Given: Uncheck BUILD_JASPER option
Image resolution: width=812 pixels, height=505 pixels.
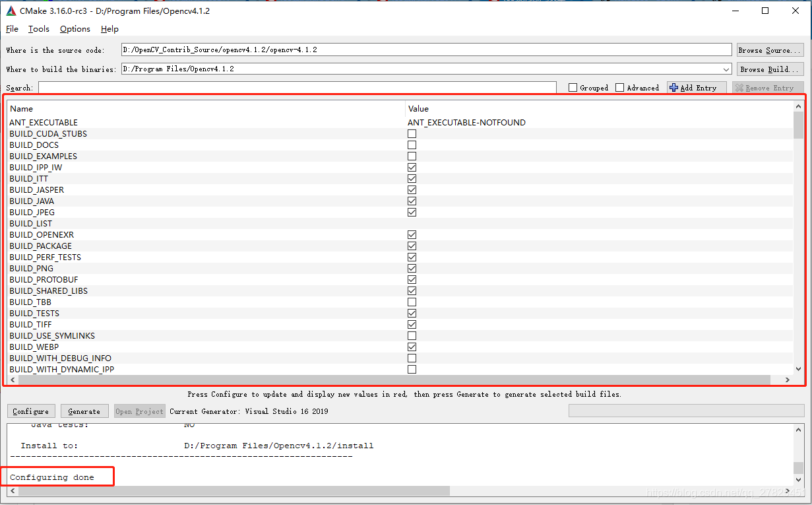Looking at the screenshot, I should tap(412, 190).
